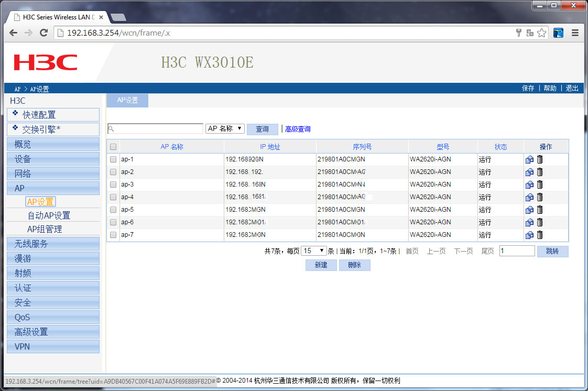The image size is (588, 391).
Task: Click the AP search text field
Action: [x=155, y=128]
